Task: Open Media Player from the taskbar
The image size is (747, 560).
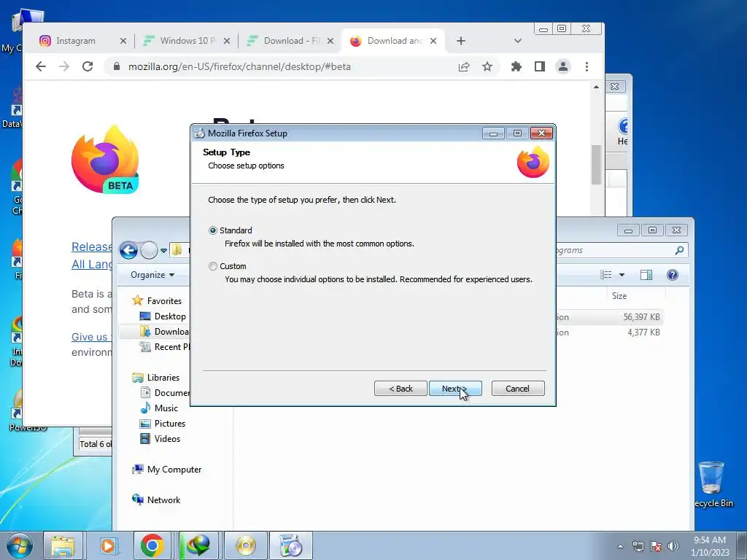Action: tap(108, 545)
